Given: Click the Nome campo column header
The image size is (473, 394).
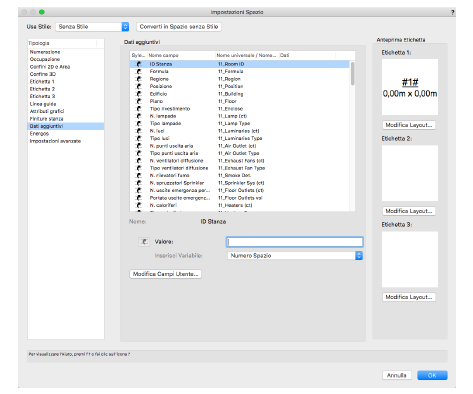Looking at the screenshot, I should (181, 55).
